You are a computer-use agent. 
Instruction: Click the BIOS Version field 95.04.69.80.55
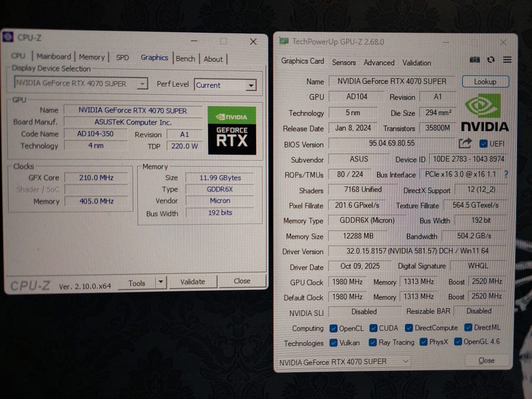click(x=392, y=143)
